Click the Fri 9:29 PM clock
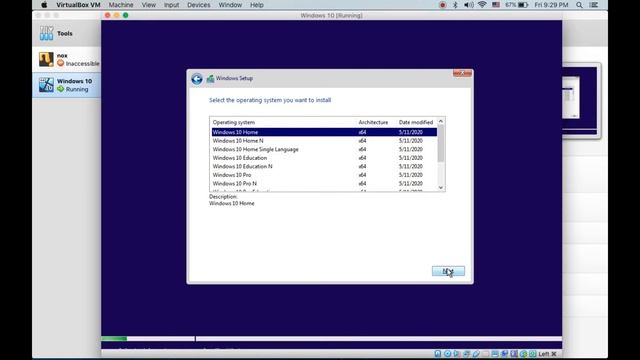Viewport: 640px width, 360px height. click(x=551, y=5)
